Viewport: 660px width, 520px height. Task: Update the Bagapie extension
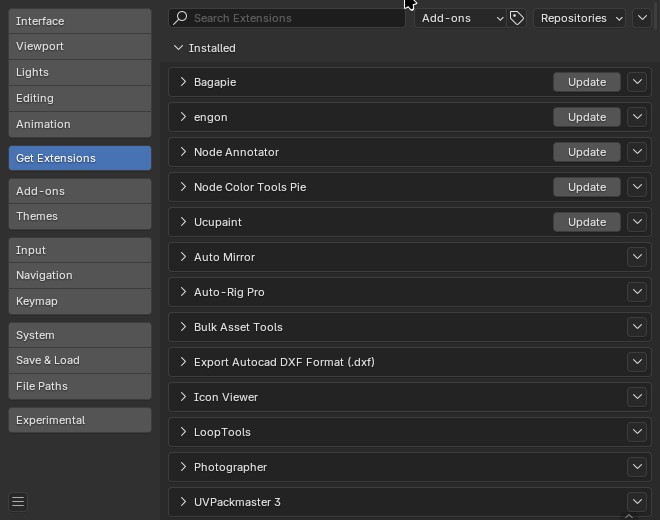(587, 82)
